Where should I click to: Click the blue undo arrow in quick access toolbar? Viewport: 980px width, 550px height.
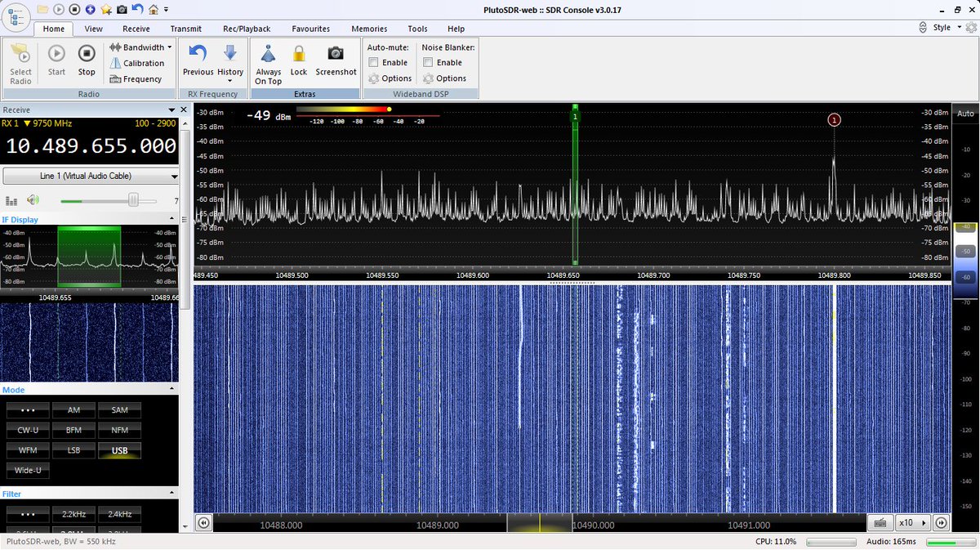click(138, 9)
